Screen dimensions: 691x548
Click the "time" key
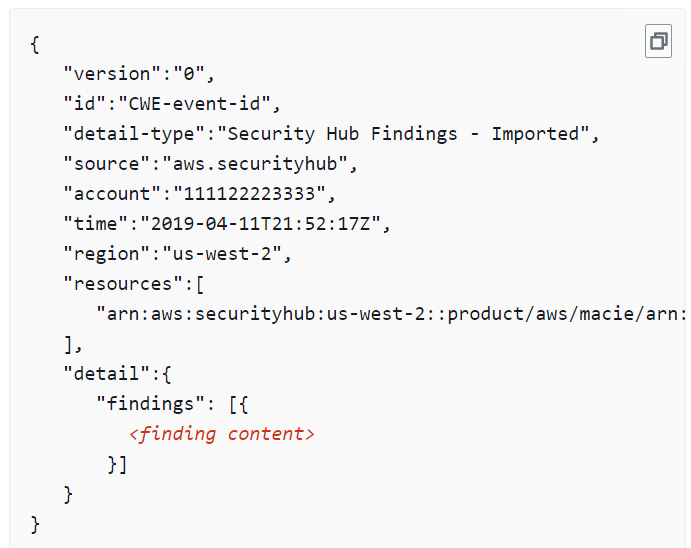pos(96,223)
